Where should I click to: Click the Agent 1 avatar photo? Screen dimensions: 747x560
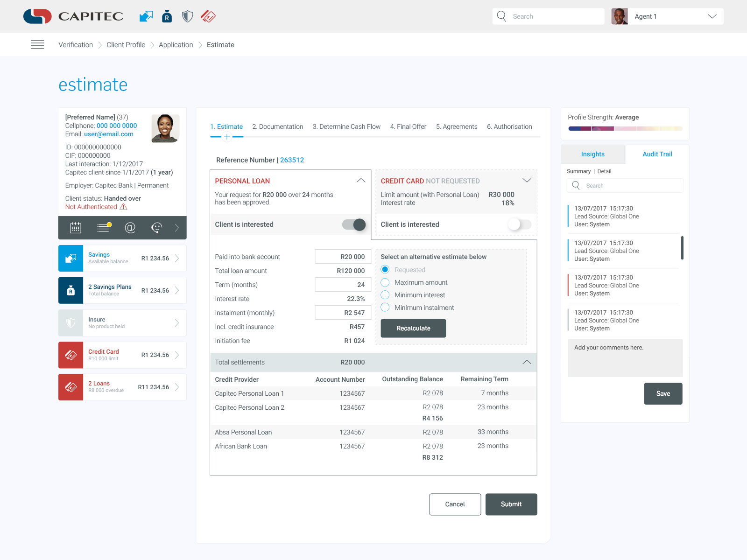tap(620, 16)
